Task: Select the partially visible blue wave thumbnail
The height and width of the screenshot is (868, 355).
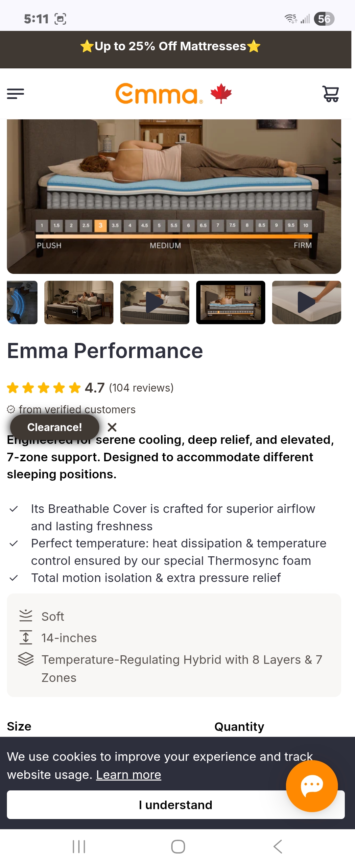Action: [x=22, y=302]
